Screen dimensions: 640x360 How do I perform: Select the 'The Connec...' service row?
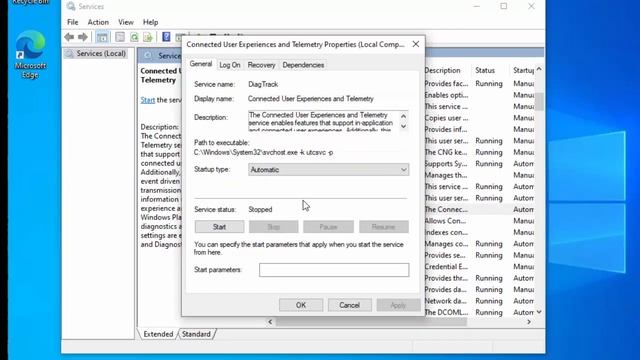pyautogui.click(x=480, y=209)
